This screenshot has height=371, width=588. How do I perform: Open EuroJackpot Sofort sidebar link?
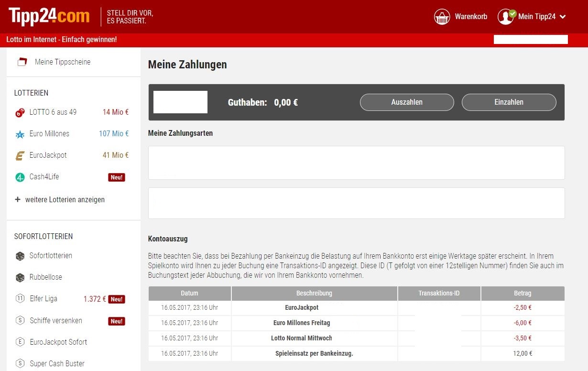[x=58, y=342]
